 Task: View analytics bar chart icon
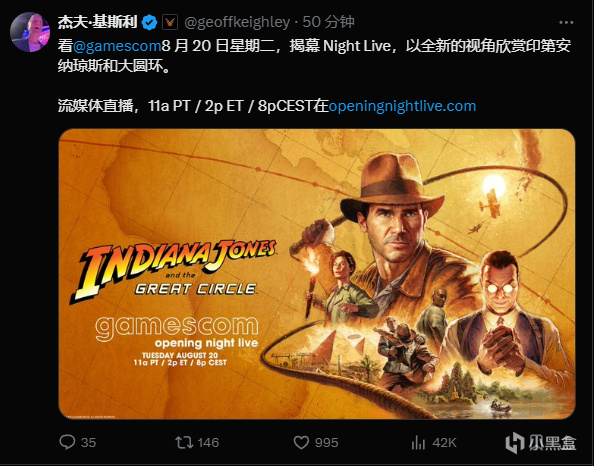(418, 443)
